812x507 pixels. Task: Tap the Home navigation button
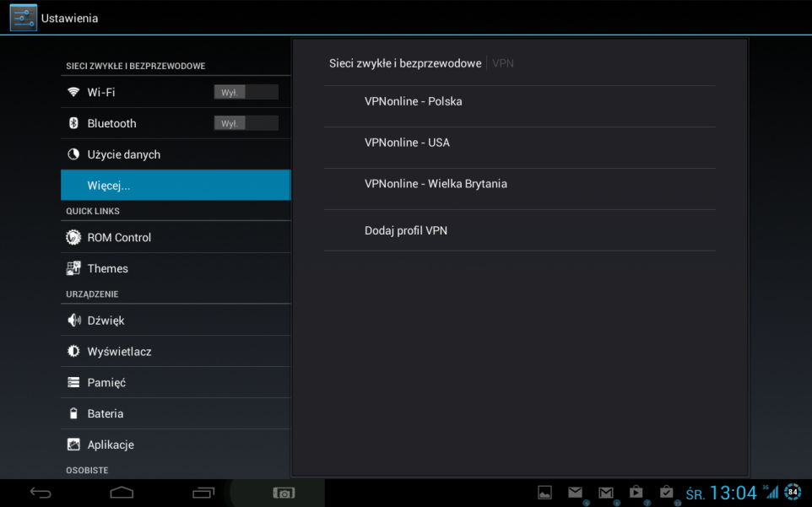122,493
